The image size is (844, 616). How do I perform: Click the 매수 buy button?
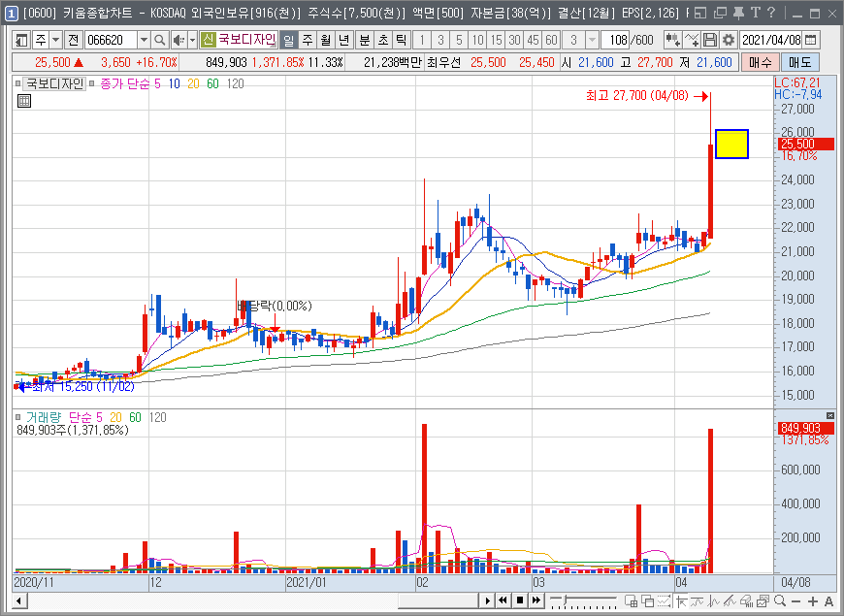tap(760, 62)
